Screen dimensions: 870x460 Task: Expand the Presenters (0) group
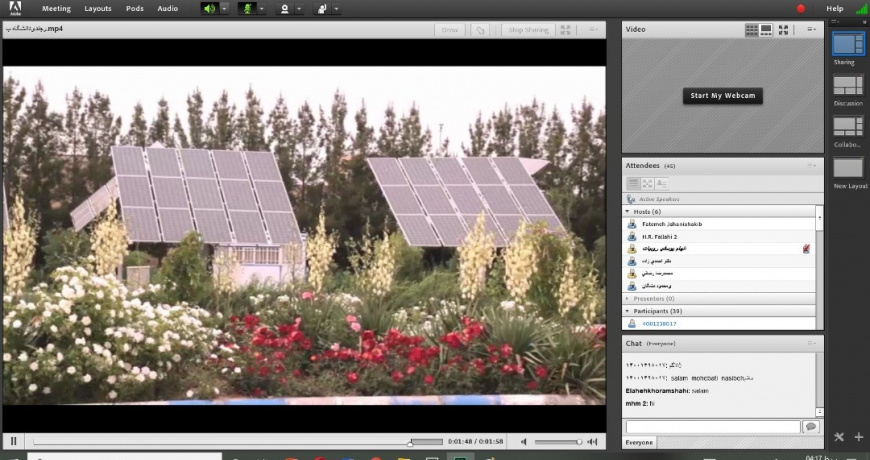[x=628, y=299]
